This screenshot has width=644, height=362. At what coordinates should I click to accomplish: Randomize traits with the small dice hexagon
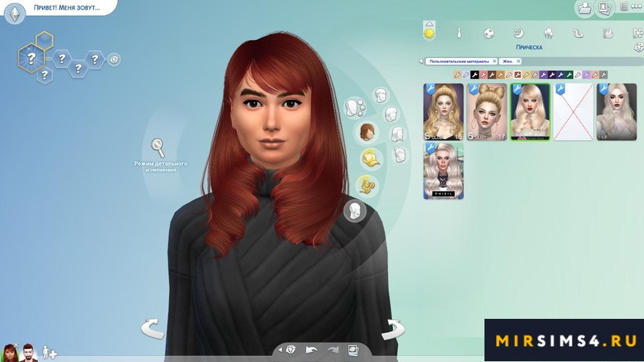114,60
